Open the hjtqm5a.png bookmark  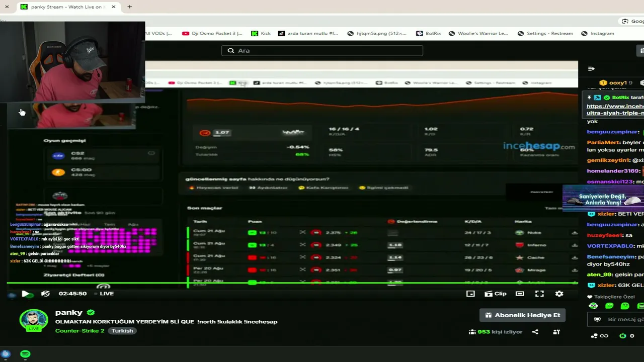coord(377,33)
